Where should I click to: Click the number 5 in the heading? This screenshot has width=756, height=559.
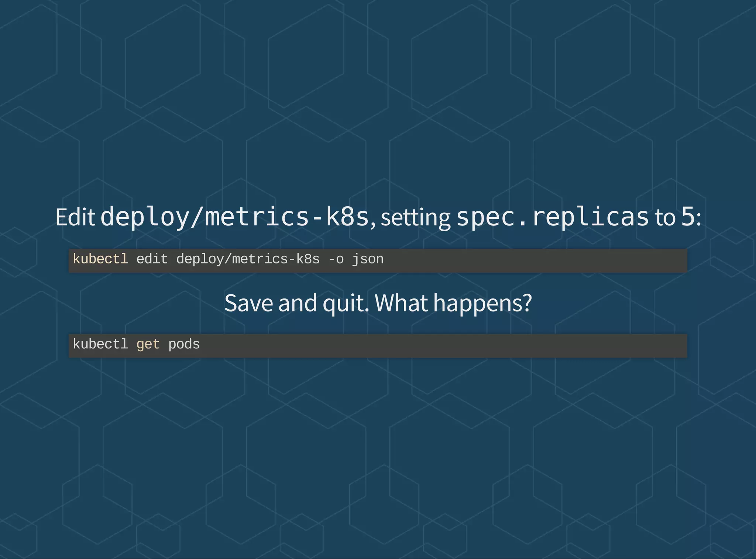pos(688,217)
